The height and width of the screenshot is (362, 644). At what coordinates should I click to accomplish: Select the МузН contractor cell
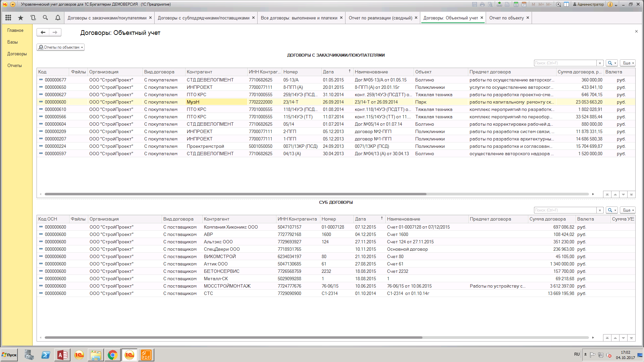coord(216,102)
